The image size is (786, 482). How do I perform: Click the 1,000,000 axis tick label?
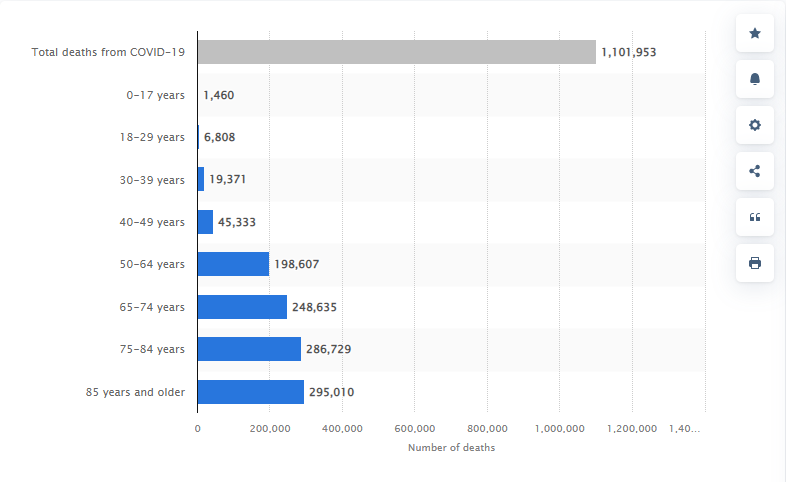tap(559, 428)
